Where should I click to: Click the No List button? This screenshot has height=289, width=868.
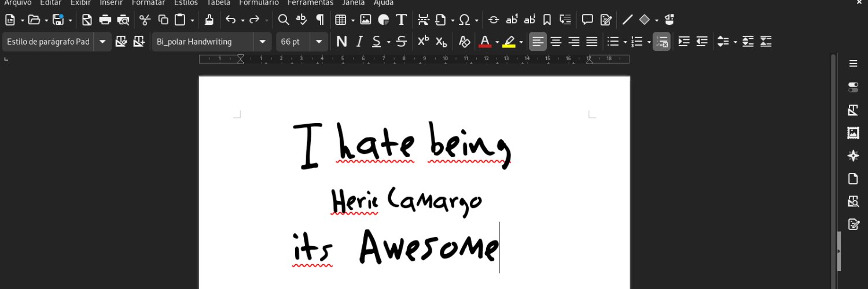662,42
